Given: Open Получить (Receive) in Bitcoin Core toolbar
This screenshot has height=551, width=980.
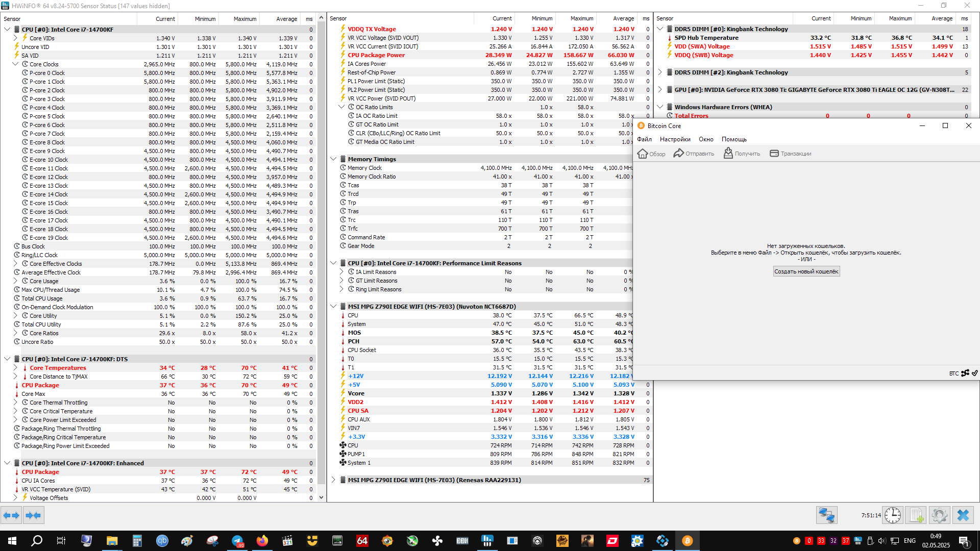Looking at the screenshot, I should (x=742, y=154).
